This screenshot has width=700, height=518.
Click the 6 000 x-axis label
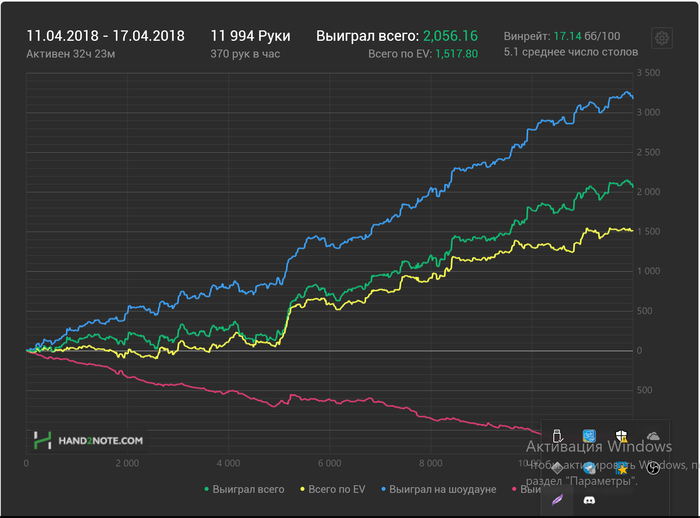pyautogui.click(x=329, y=464)
